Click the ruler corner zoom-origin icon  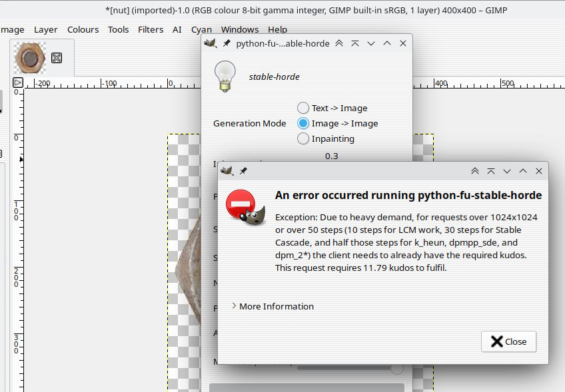click(17, 83)
